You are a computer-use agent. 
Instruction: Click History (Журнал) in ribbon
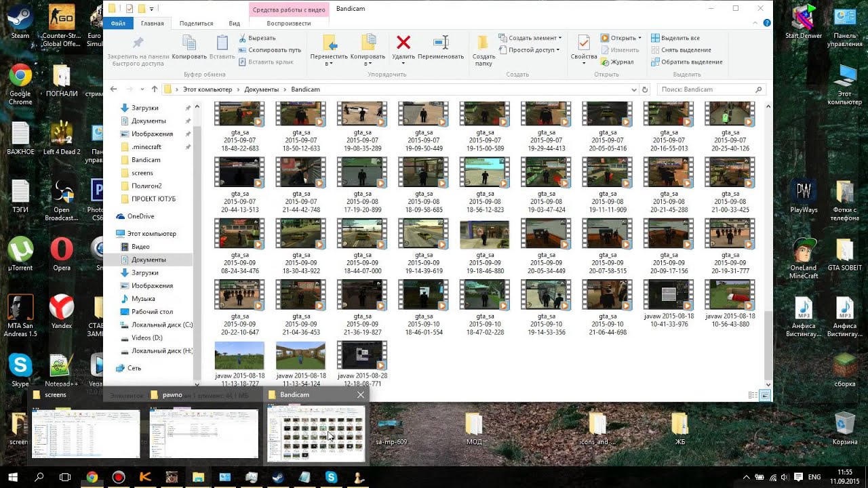616,62
